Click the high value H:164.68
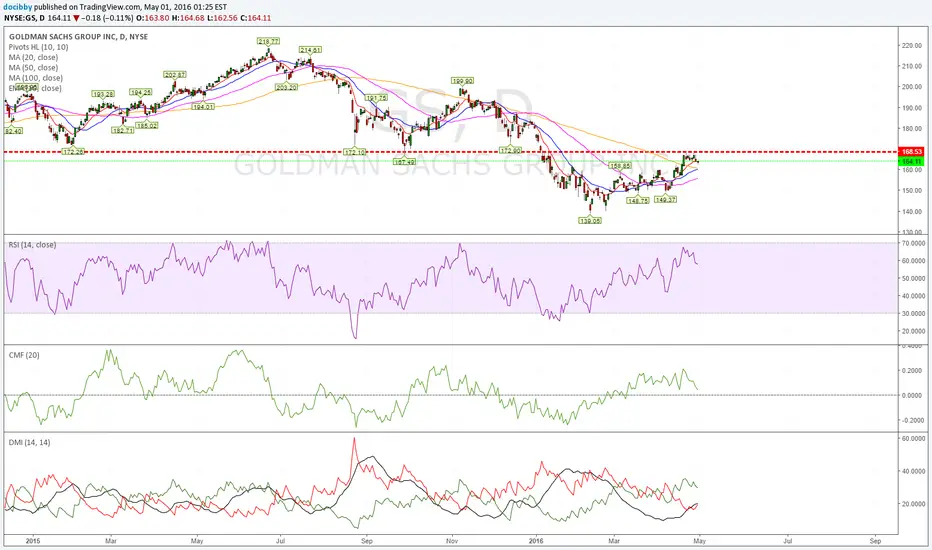 coord(188,18)
